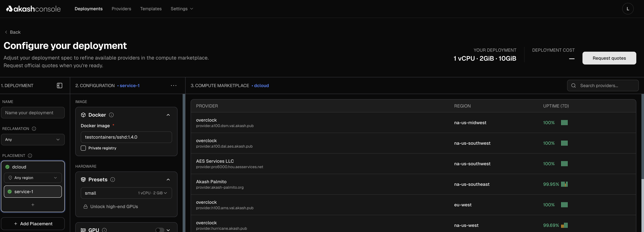Click uptime bars for provider.a100.dsm.val.akash.pub
Image resolution: width=644 pixels, height=232 pixels.
(564, 123)
